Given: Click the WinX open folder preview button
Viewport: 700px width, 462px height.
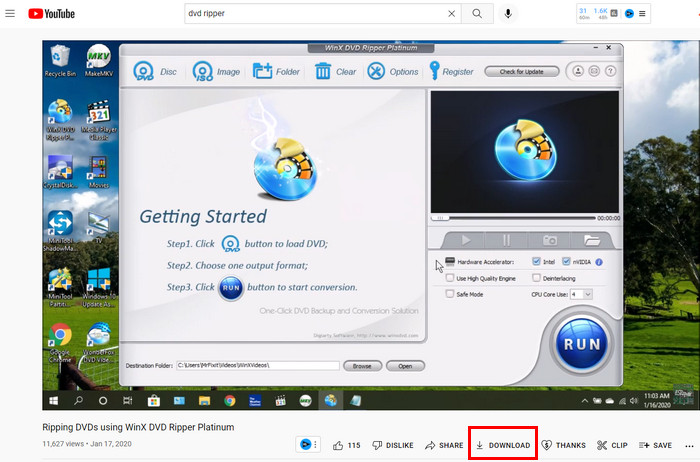Looking at the screenshot, I should [x=592, y=241].
